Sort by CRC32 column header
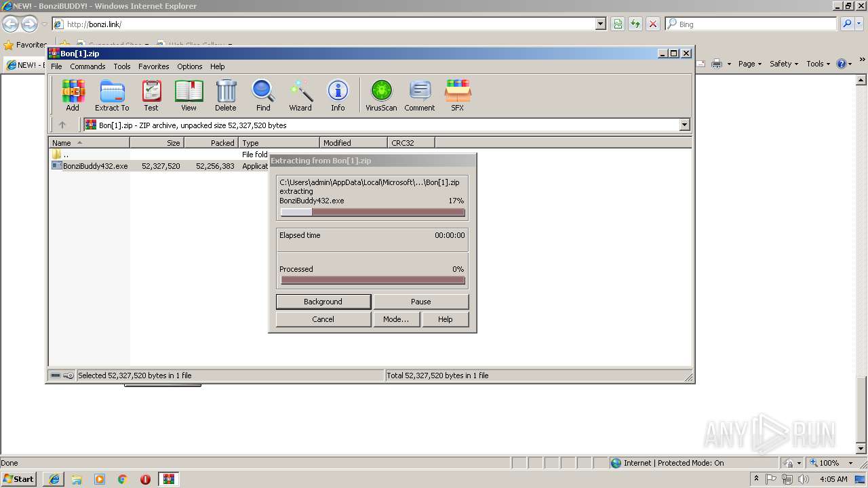Screen dimensions: 868x488 tap(411, 143)
